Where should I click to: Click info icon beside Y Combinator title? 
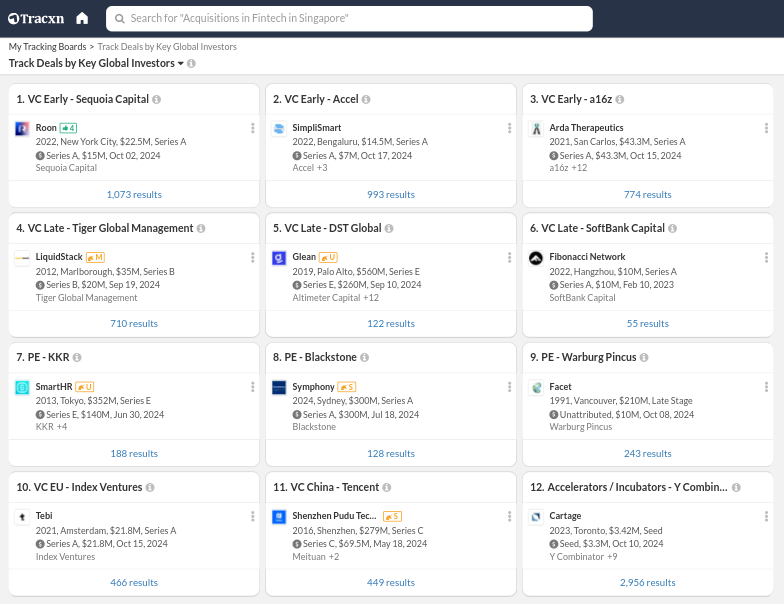[736, 488]
